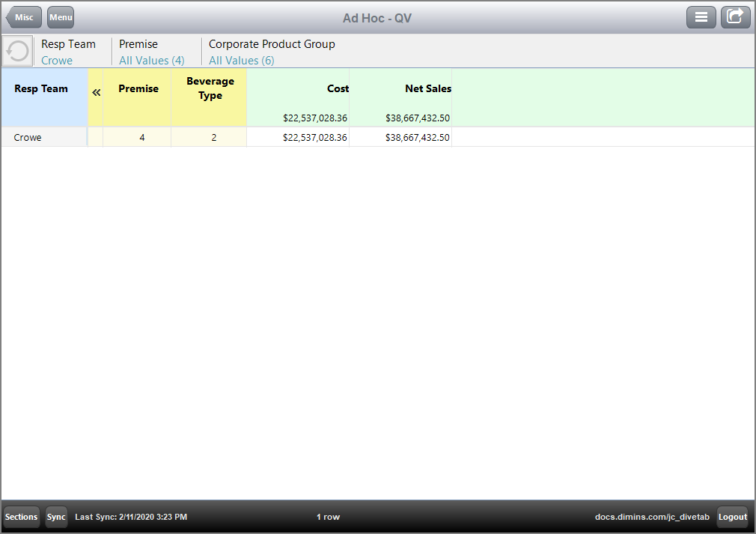Sort by the Cost column header
This screenshot has width=756, height=534.
coord(338,88)
